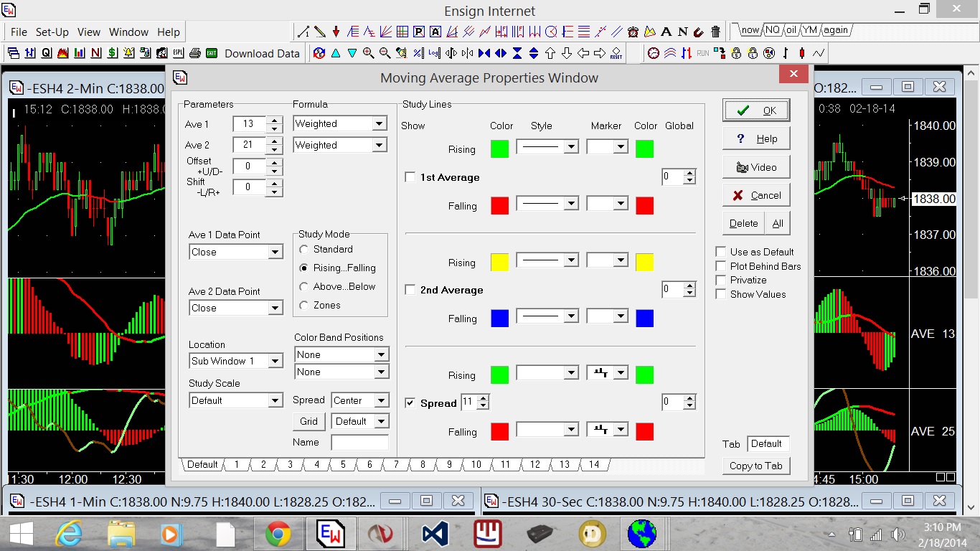Click the zoom in magnifier icon
Viewport: 980px width, 551px height.
coord(369,53)
